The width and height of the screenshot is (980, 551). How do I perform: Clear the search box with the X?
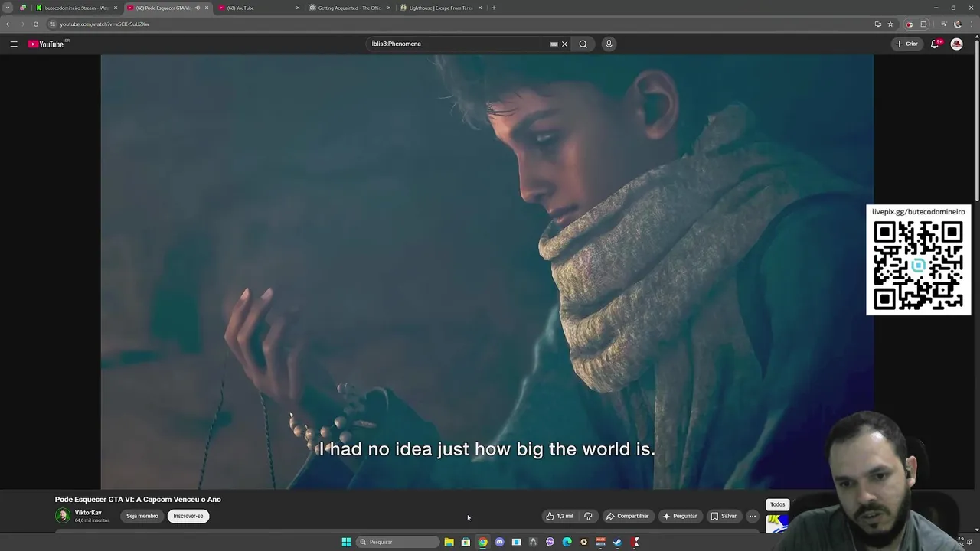coord(565,44)
